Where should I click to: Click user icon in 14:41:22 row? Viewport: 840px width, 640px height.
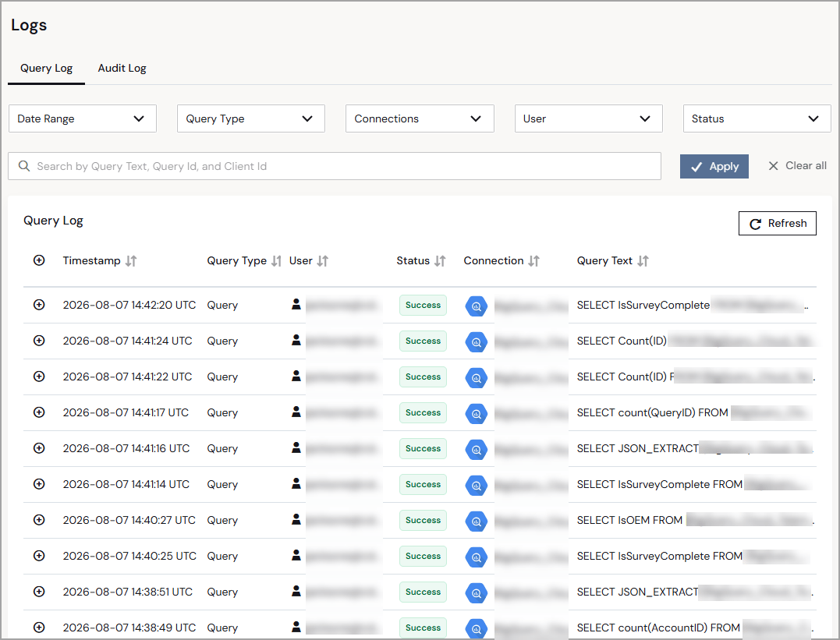coord(296,376)
